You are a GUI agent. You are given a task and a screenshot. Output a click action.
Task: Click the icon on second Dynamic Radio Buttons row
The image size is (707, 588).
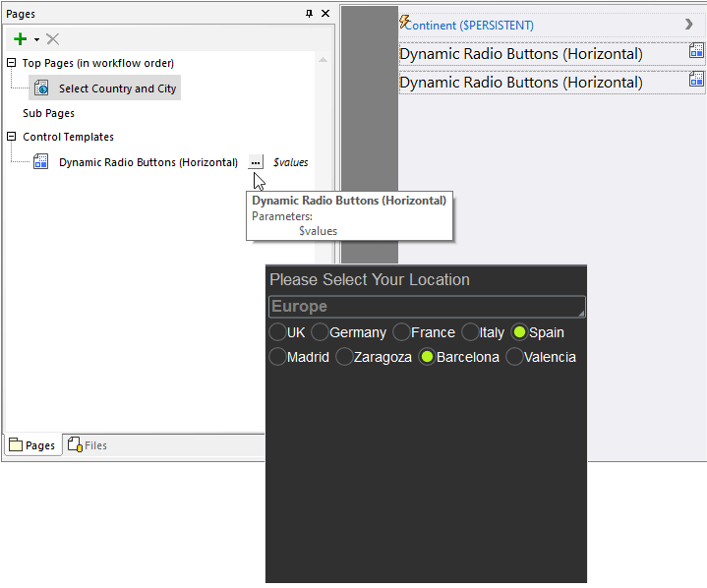click(x=696, y=82)
